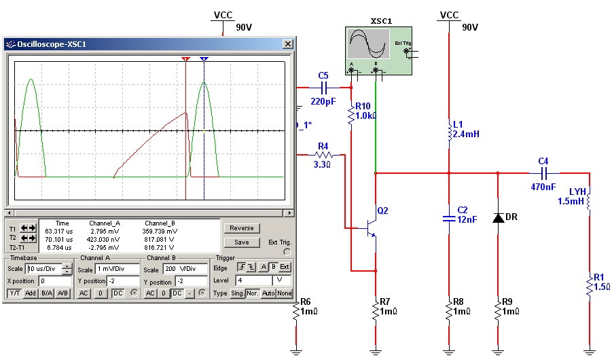Click the Save button
Image resolution: width=612 pixels, height=364 pixels.
(241, 242)
